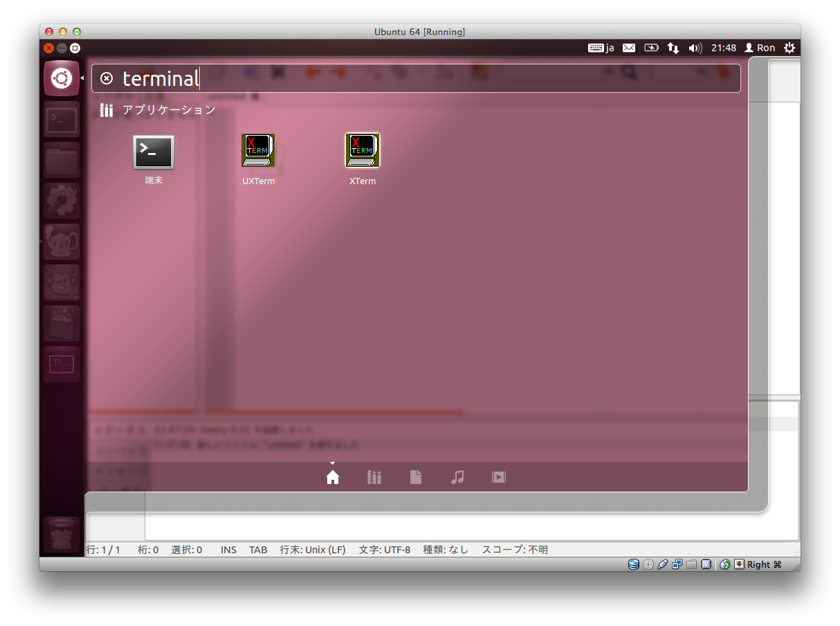Open the keyboard input 'ja' menu

pos(601,48)
